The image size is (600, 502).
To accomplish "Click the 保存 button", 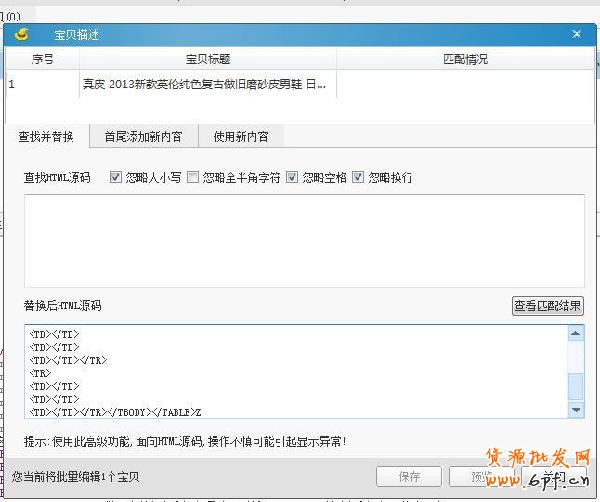I will pyautogui.click(x=409, y=476).
